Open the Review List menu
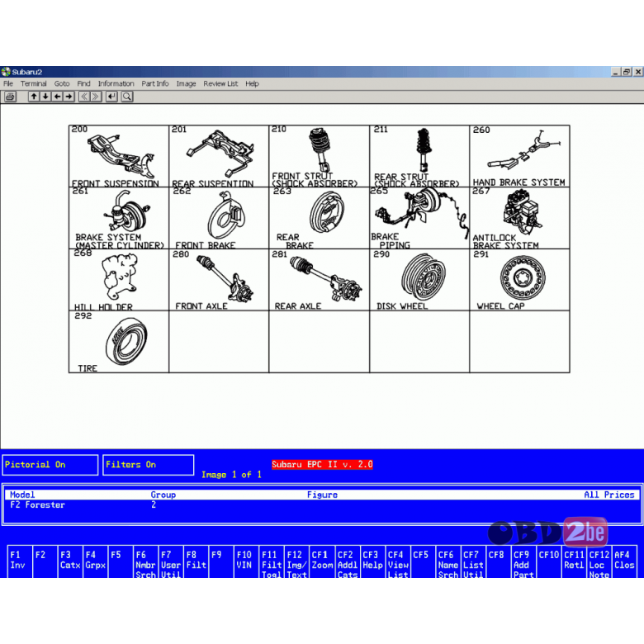Viewport: 644px width, 644px height. pyautogui.click(x=220, y=83)
